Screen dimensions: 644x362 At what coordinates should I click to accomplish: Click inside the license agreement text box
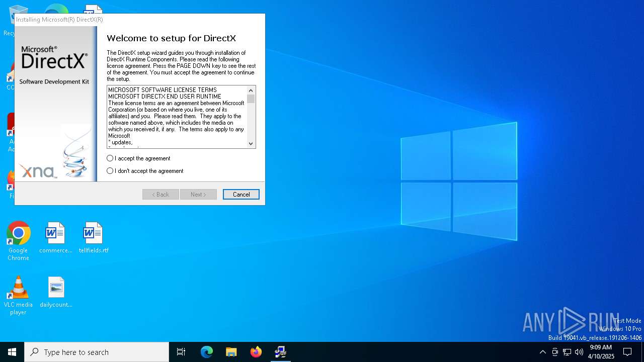pyautogui.click(x=177, y=117)
